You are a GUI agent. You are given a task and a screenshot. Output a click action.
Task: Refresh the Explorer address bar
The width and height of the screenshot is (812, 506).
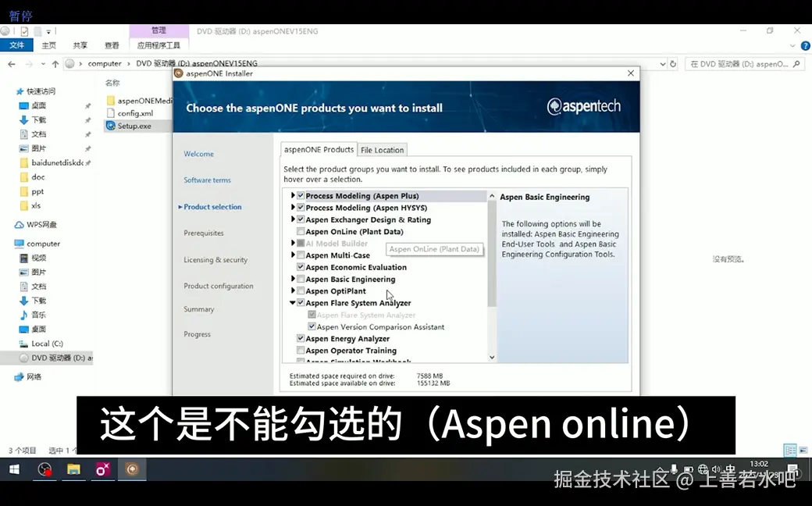[673, 64]
